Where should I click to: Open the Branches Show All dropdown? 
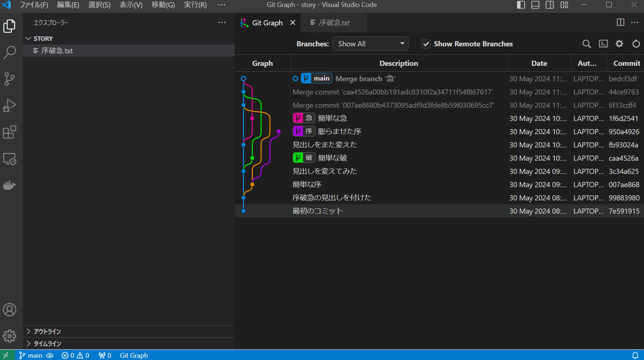coord(370,44)
